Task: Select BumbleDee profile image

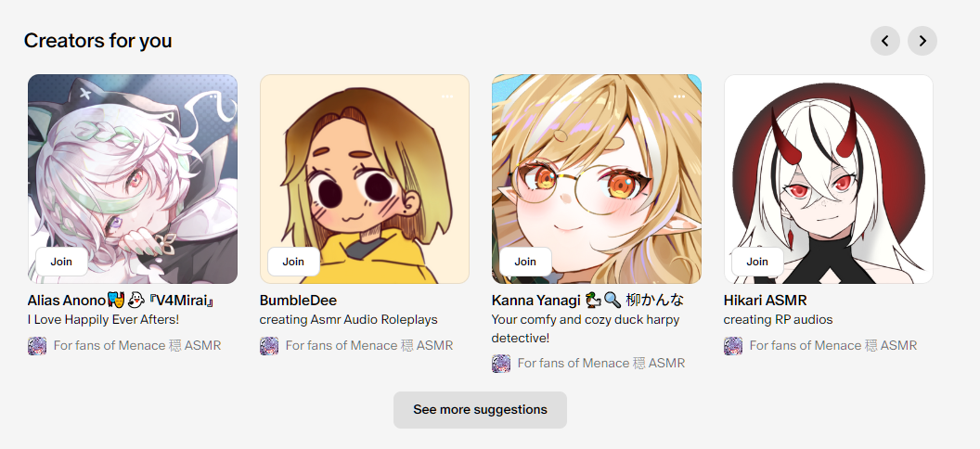Action: 365,179
